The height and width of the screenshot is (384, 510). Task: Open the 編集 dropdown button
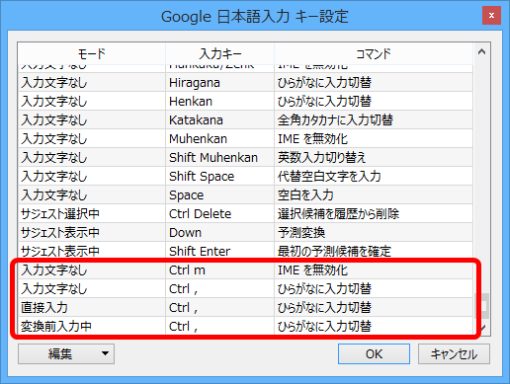pyautogui.click(x=66, y=354)
